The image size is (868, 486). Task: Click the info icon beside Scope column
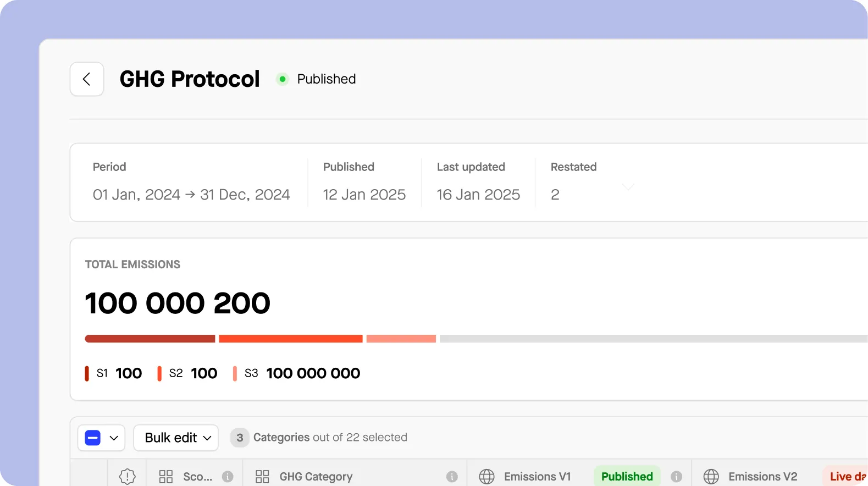coord(228,477)
